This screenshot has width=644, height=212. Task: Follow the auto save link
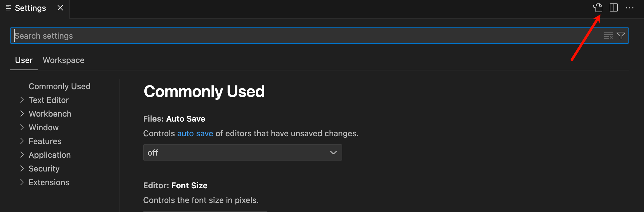point(195,133)
